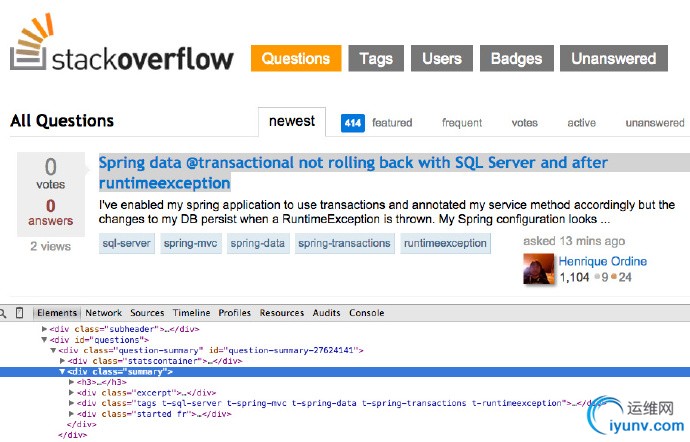Select the votes tab
The width and height of the screenshot is (690, 442).
525,123
